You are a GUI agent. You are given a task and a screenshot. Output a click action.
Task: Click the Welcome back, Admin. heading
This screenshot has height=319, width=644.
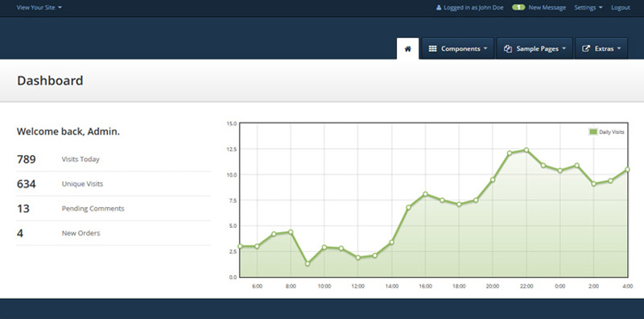click(x=68, y=131)
